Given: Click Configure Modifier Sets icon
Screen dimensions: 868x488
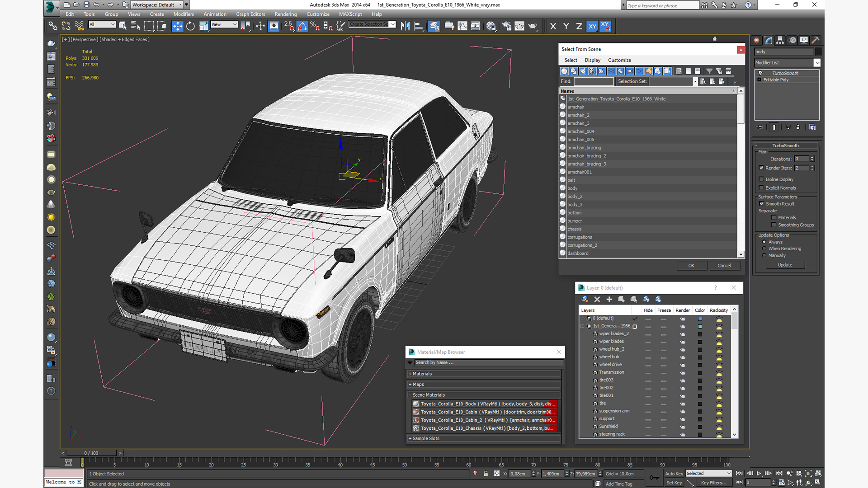Looking at the screenshot, I should 812,127.
